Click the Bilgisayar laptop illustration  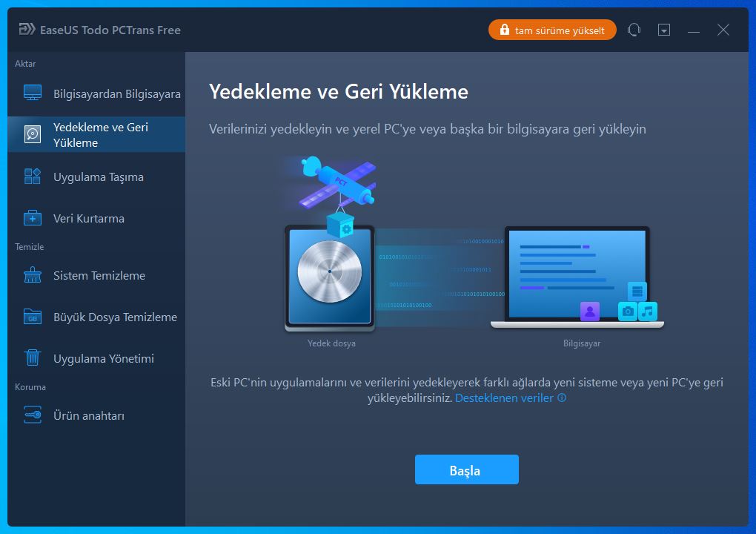tap(577, 278)
